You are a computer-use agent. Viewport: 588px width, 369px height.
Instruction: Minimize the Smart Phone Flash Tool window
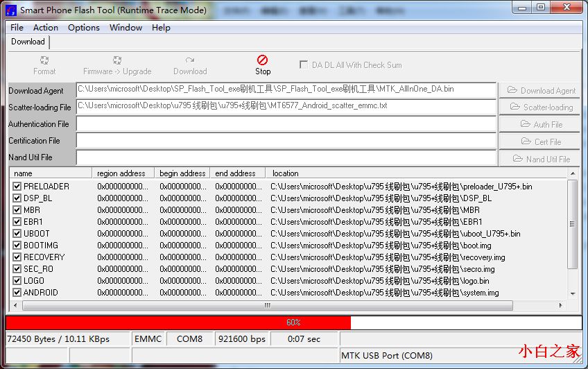[x=521, y=7]
